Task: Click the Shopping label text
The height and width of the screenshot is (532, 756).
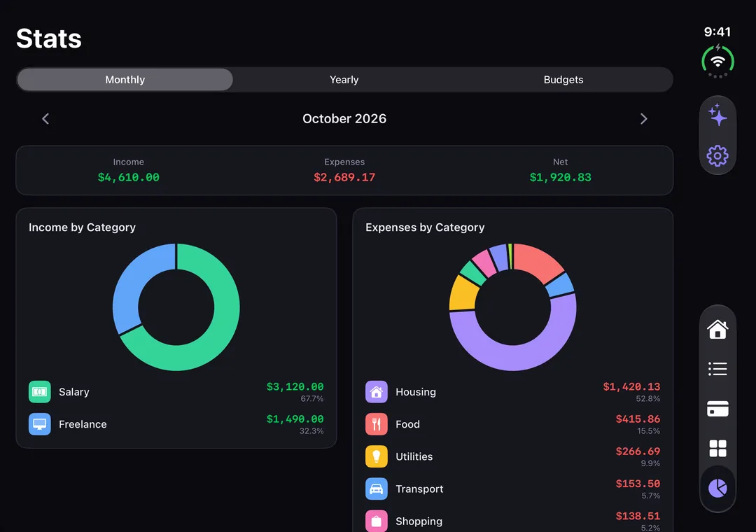Action: click(x=419, y=521)
